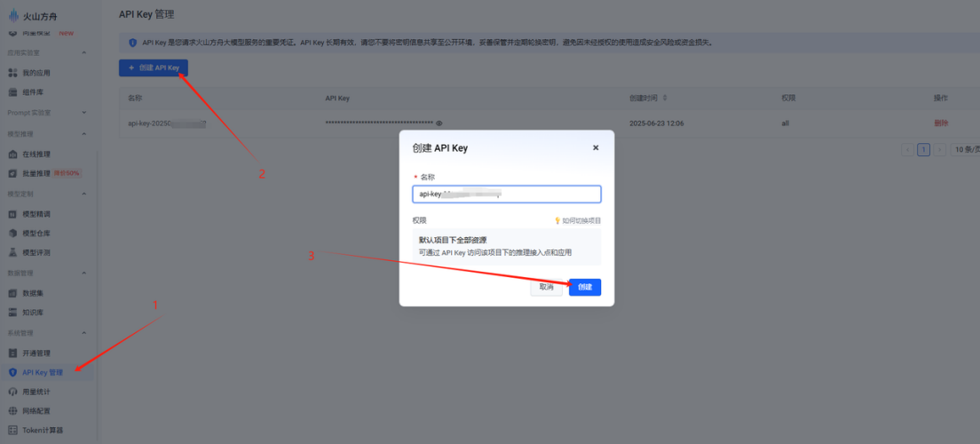Open 批量推理 in the sidebar
The height and width of the screenshot is (444, 980).
(x=36, y=173)
